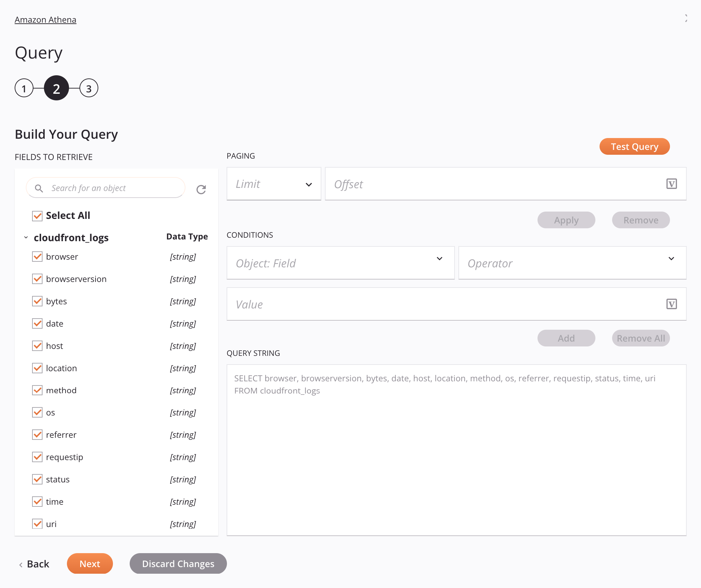Click the Remove button for paging
The width and height of the screenshot is (701, 588).
coord(641,220)
